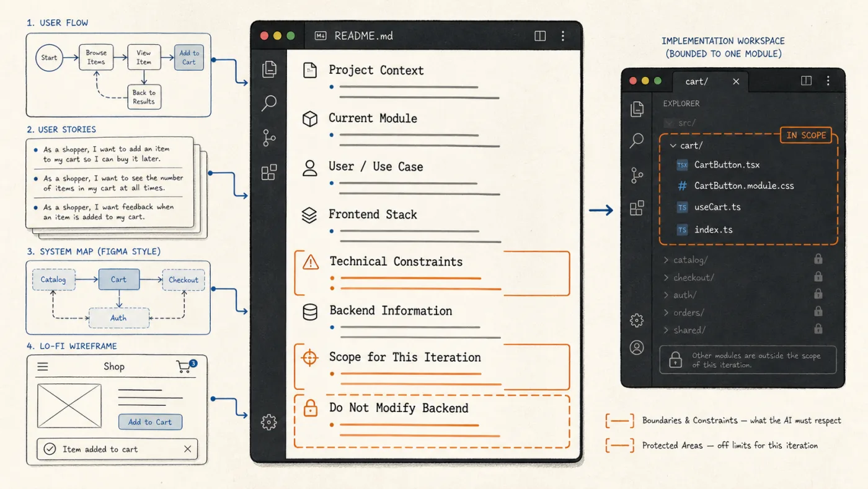
Task: Open the three-dot menu in the cart/ window
Action: 828,81
